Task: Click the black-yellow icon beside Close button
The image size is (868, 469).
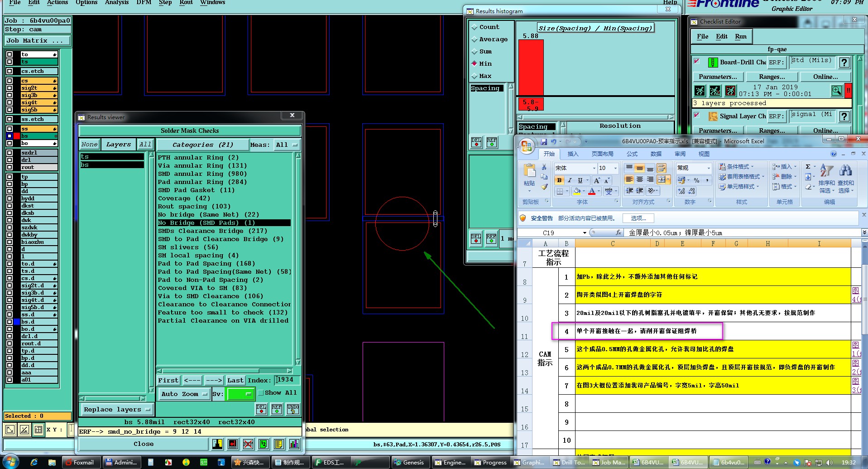Action: [x=217, y=444]
